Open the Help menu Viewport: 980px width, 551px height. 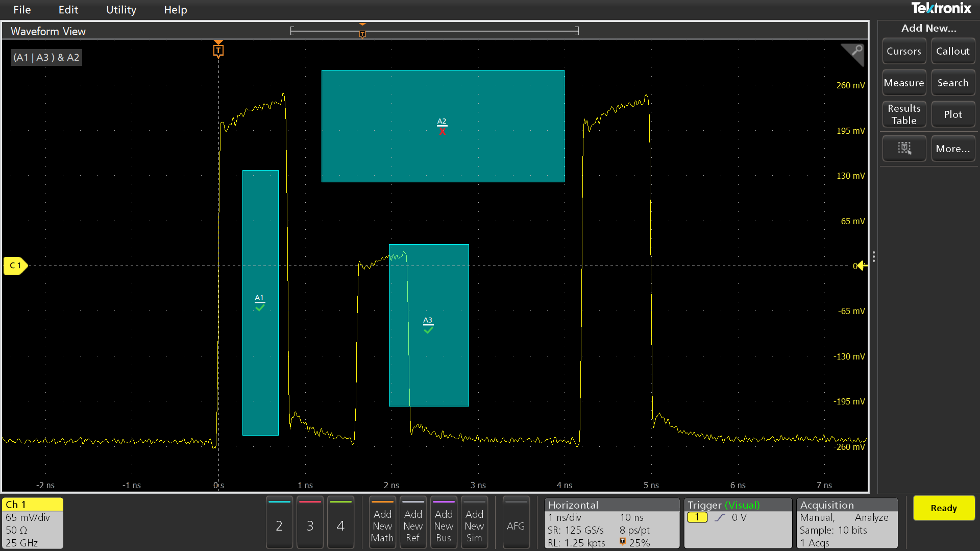coord(176,10)
